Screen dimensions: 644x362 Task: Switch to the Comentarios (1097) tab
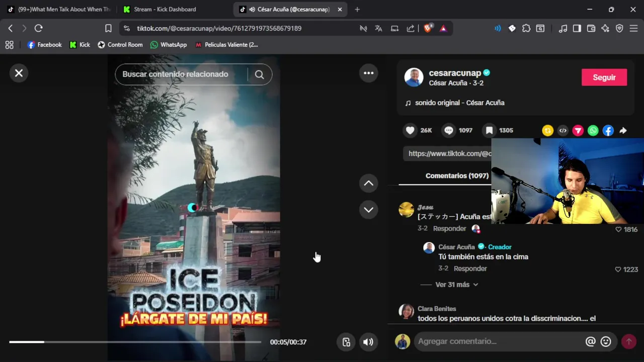457,175
